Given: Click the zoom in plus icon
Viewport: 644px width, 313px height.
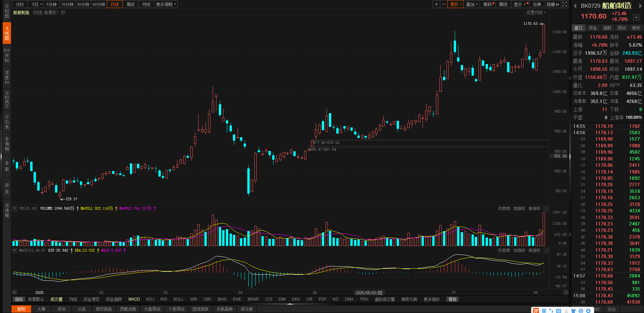Looking at the screenshot, I should [x=436, y=4].
